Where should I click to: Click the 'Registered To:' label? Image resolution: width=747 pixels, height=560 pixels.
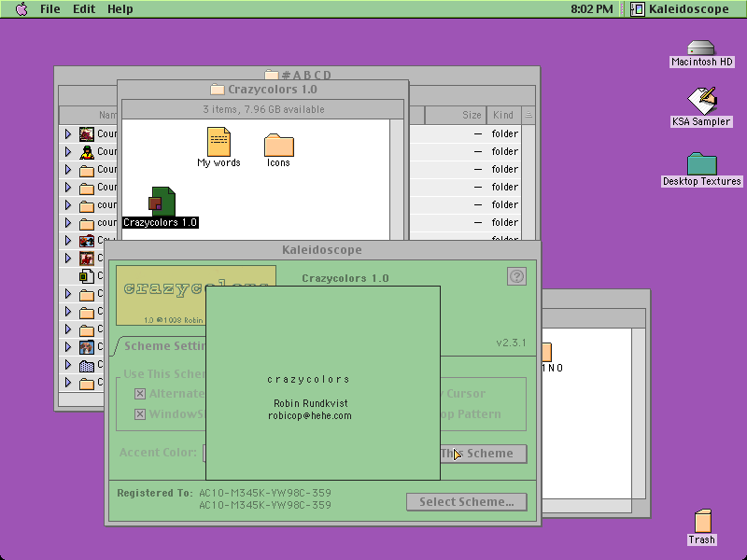point(155,493)
